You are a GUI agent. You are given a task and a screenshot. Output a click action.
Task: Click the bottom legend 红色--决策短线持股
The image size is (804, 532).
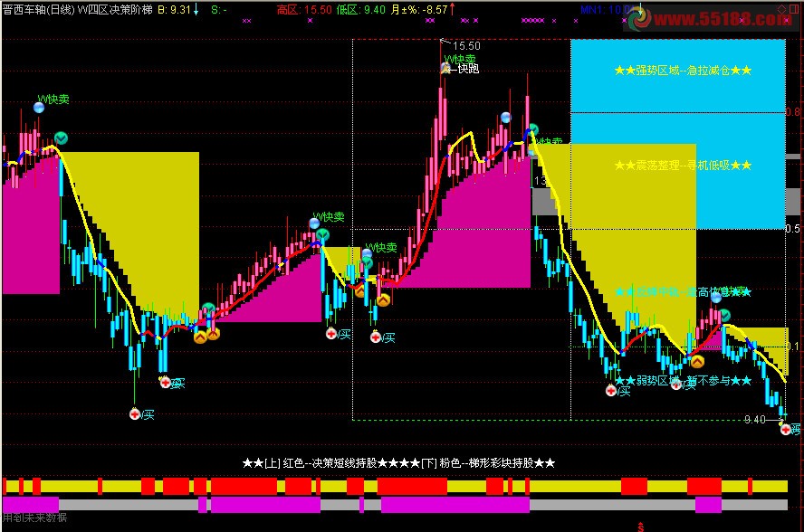pos(330,463)
